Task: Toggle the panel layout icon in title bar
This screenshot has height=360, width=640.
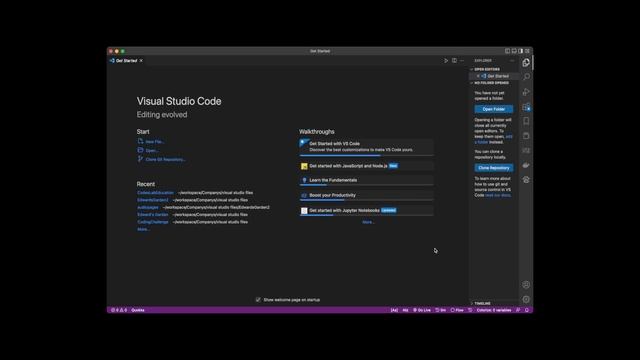Action: 514,51
